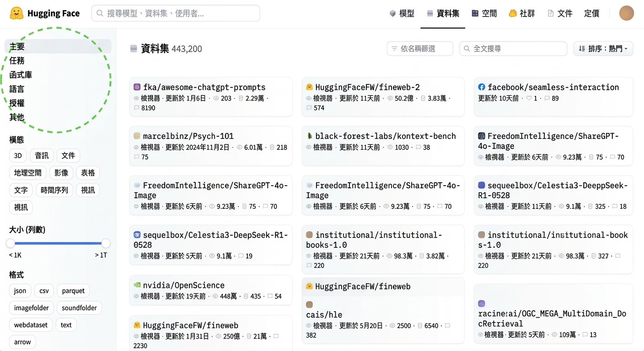Open the 社群 menu
This screenshot has width=644, height=351.
click(x=522, y=13)
